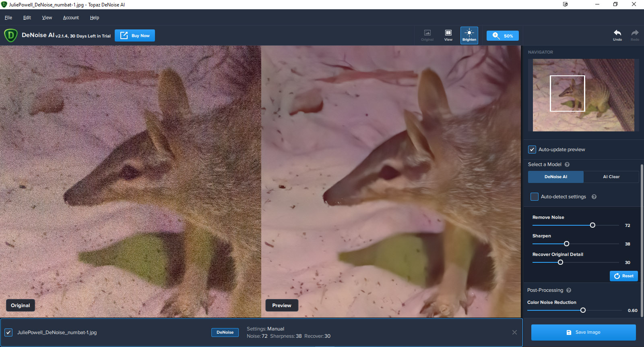Click the Select a Model help icon
This screenshot has height=347, width=644.
pyautogui.click(x=567, y=164)
